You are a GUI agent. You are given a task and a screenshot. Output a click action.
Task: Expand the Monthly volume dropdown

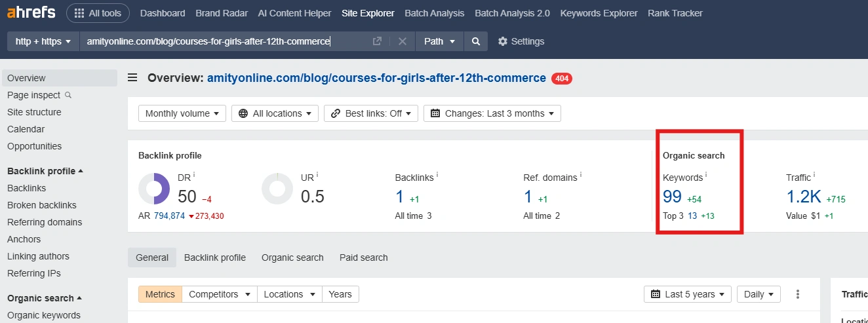click(182, 113)
